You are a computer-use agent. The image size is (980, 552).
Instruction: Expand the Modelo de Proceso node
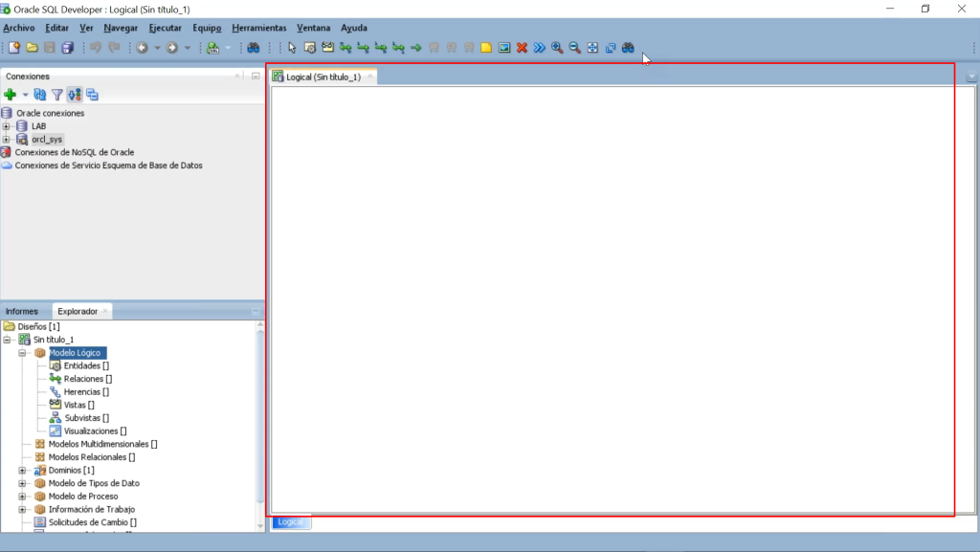click(23, 497)
